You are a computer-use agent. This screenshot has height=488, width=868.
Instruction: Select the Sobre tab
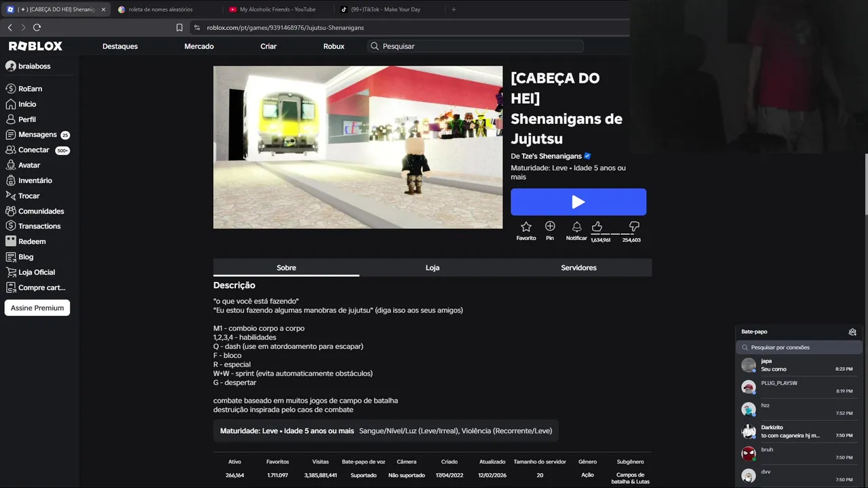point(286,268)
